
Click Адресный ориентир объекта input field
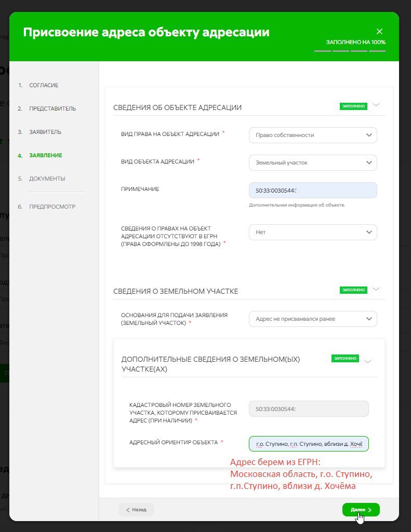[x=309, y=444]
